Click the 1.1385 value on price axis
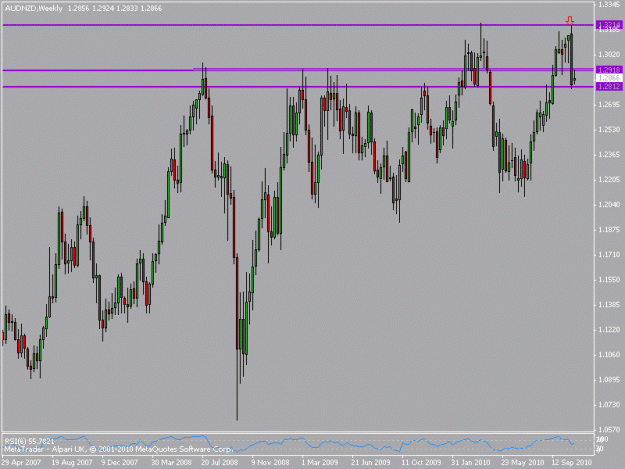 pyautogui.click(x=609, y=305)
